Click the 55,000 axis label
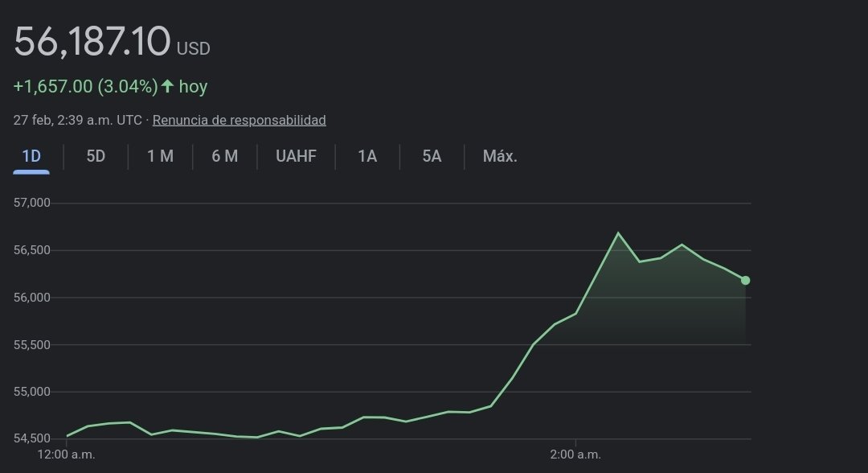 click(x=31, y=392)
